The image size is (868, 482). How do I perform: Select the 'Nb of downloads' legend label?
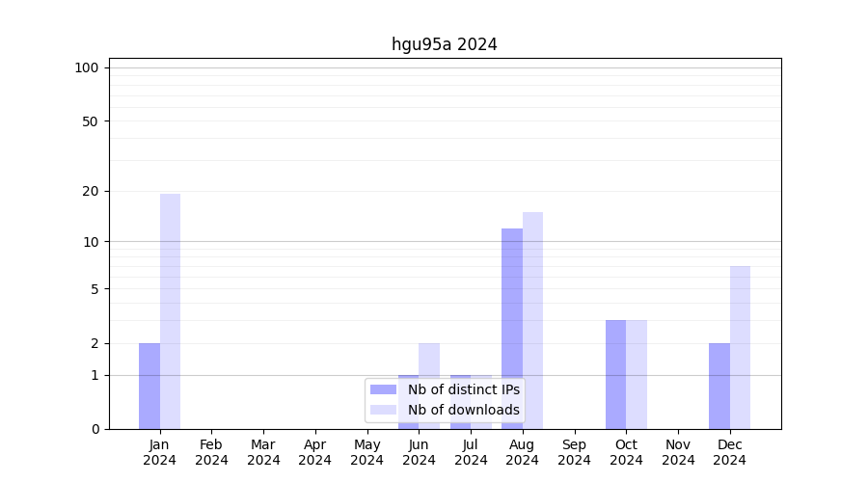[463, 410]
